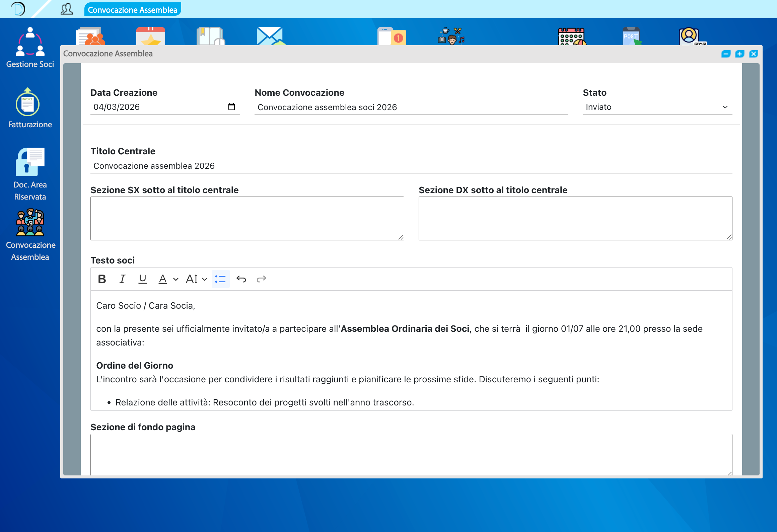Click the Data Creazione date field
The width and height of the screenshot is (777, 532).
point(165,107)
